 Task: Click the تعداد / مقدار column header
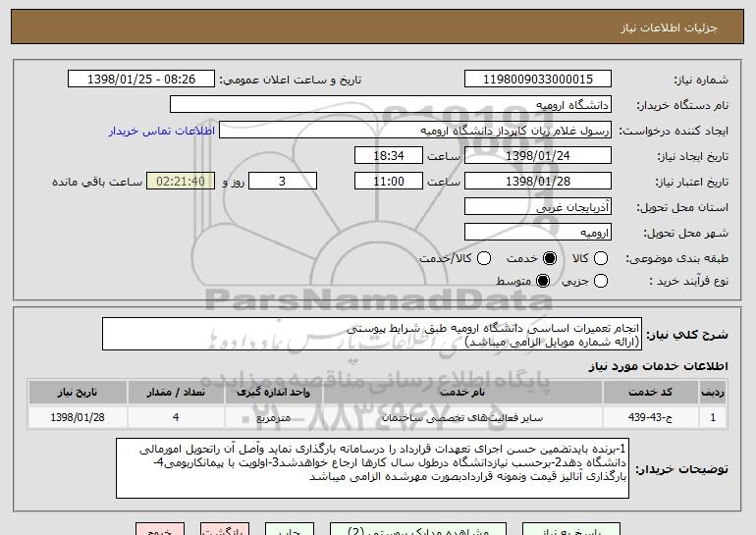(176, 393)
